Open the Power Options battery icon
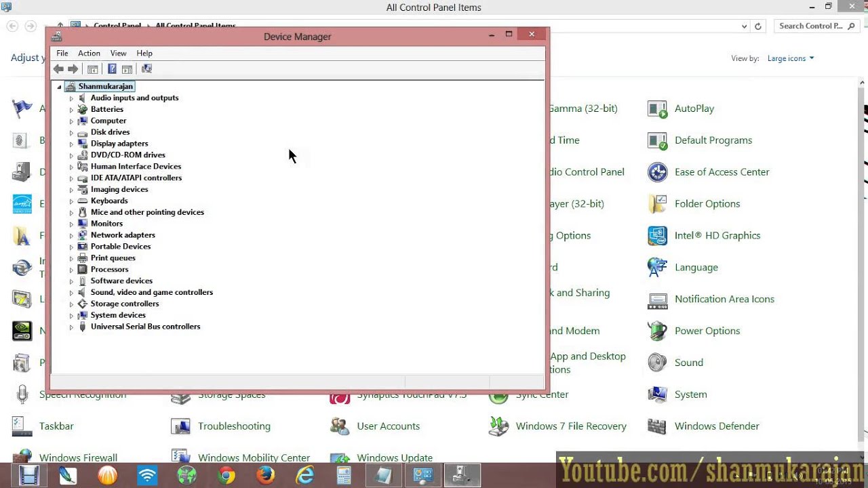This screenshot has height=488, width=868. coord(657,331)
